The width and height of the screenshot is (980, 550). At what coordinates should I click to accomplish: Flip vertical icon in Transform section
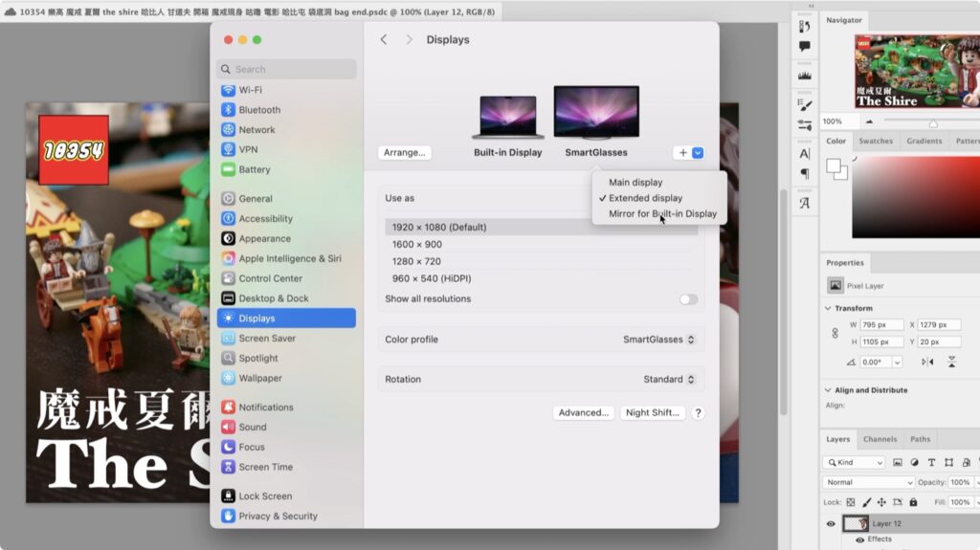pos(951,362)
